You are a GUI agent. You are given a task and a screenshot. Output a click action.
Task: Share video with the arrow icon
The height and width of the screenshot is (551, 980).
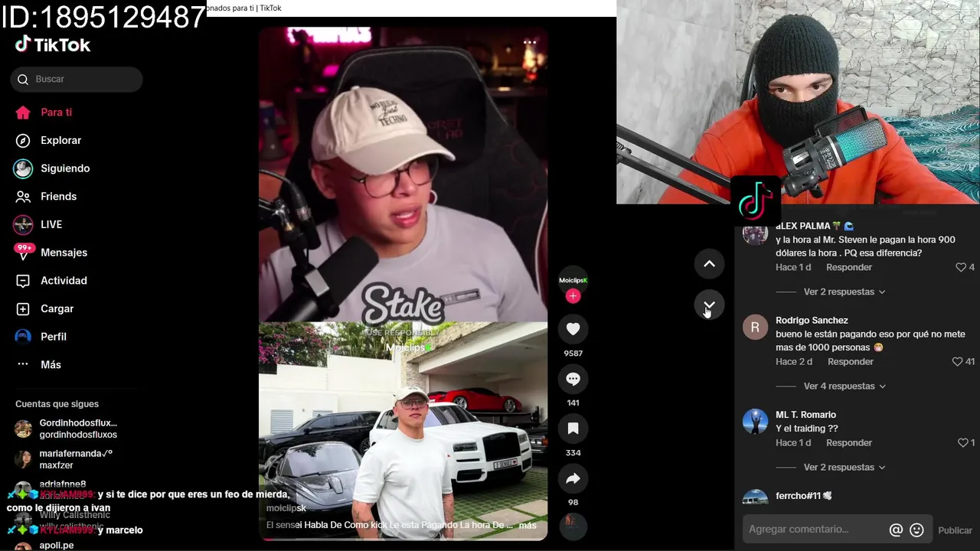coord(573,478)
